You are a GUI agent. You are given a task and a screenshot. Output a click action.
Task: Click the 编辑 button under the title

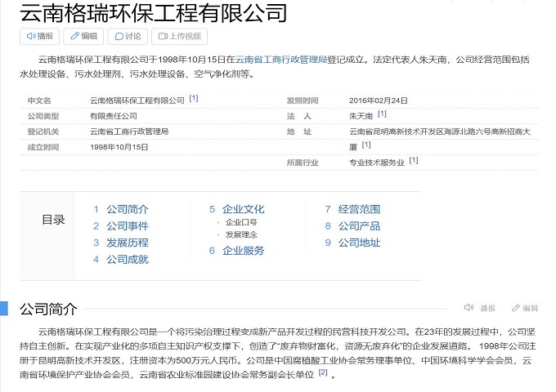pyautogui.click(x=83, y=37)
